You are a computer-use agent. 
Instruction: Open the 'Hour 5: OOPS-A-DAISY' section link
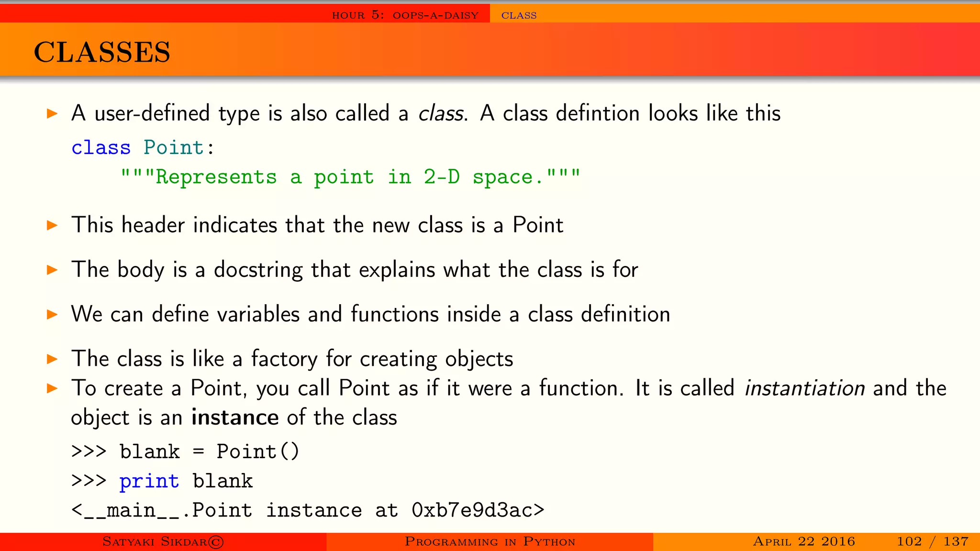405,15
